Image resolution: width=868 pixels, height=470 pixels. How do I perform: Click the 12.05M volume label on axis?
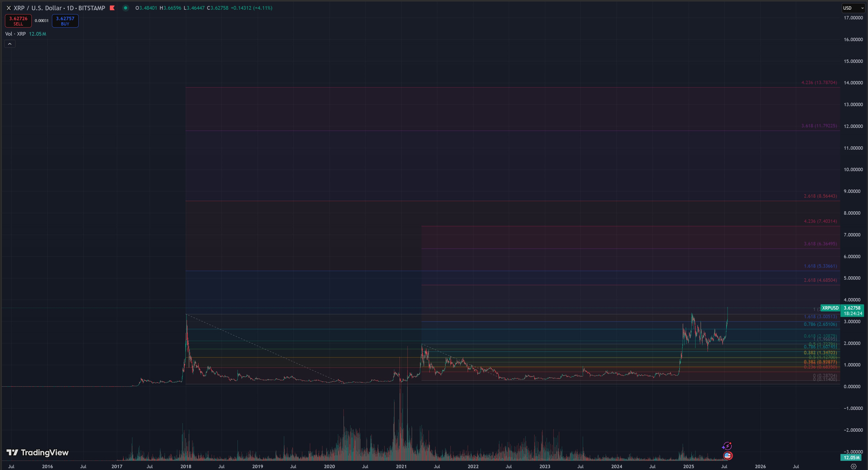[851, 457]
